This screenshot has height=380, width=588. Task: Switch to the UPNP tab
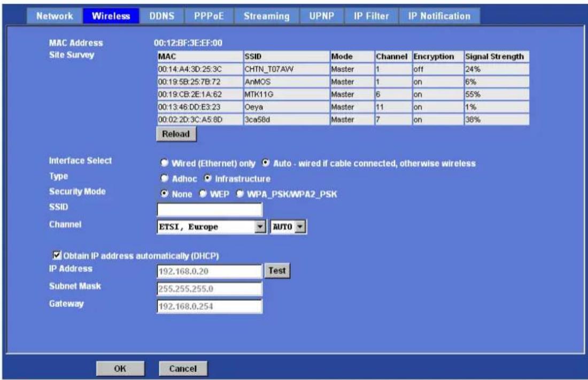(x=322, y=16)
